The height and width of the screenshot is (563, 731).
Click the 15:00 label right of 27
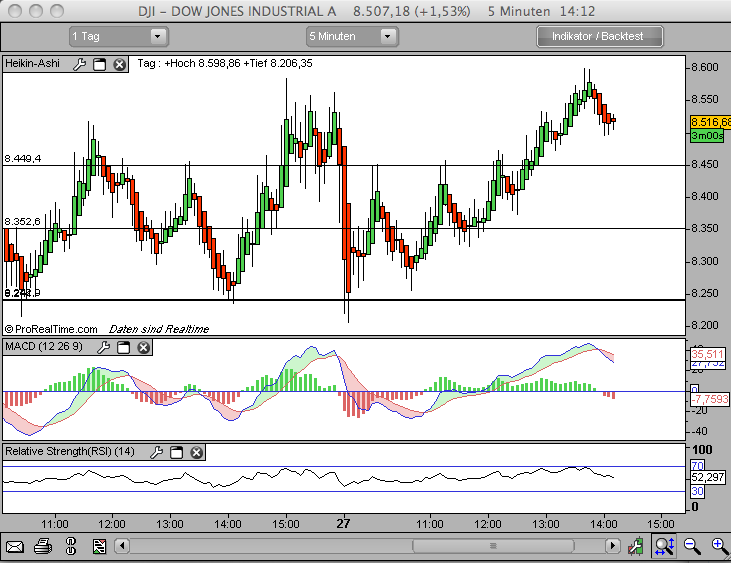point(661,524)
